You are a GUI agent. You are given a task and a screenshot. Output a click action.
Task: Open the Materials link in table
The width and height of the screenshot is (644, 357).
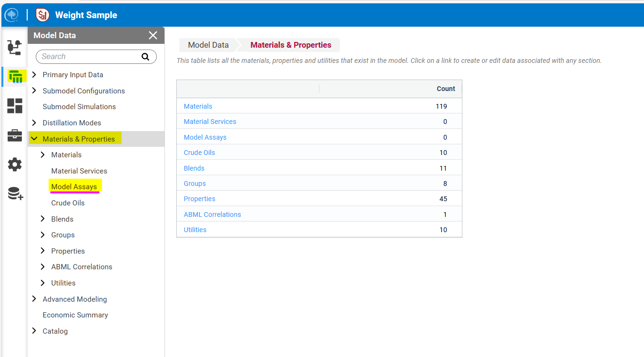198,106
